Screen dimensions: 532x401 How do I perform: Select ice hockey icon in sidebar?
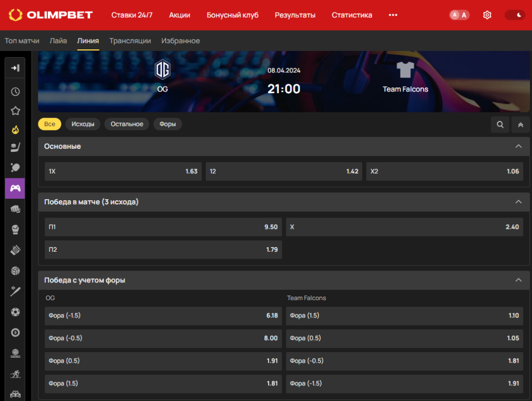click(15, 147)
